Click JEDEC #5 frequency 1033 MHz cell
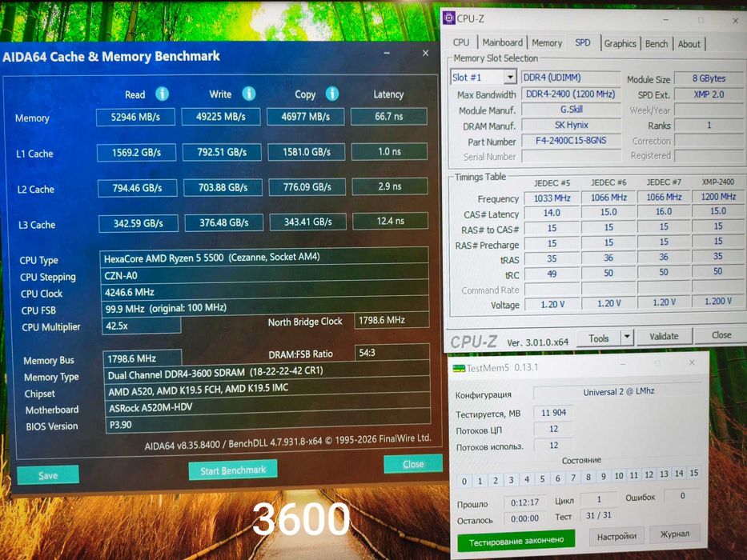 (552, 198)
